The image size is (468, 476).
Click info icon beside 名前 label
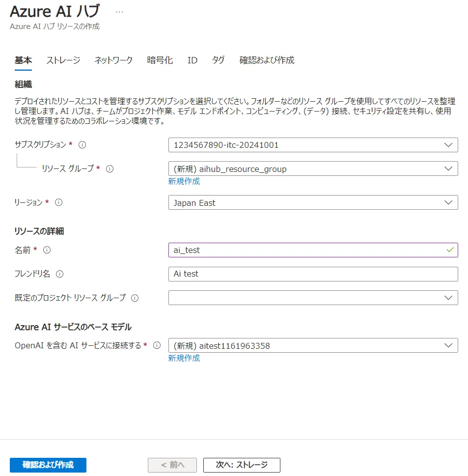(47, 250)
